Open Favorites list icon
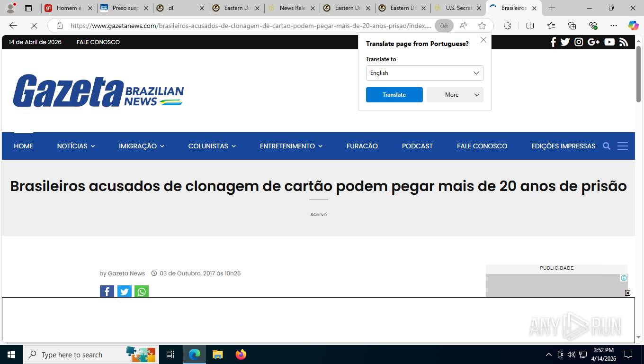The image size is (644, 364). pos(551,26)
